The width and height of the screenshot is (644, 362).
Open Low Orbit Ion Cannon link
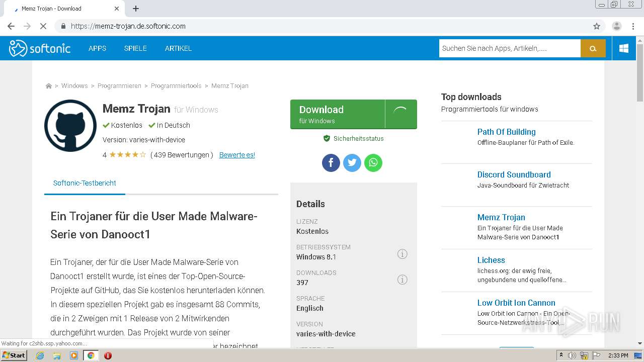(516, 303)
